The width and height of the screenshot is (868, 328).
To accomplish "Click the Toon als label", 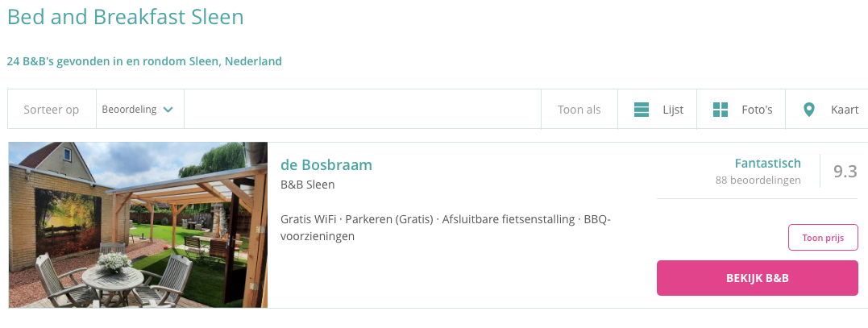I will tap(579, 110).
